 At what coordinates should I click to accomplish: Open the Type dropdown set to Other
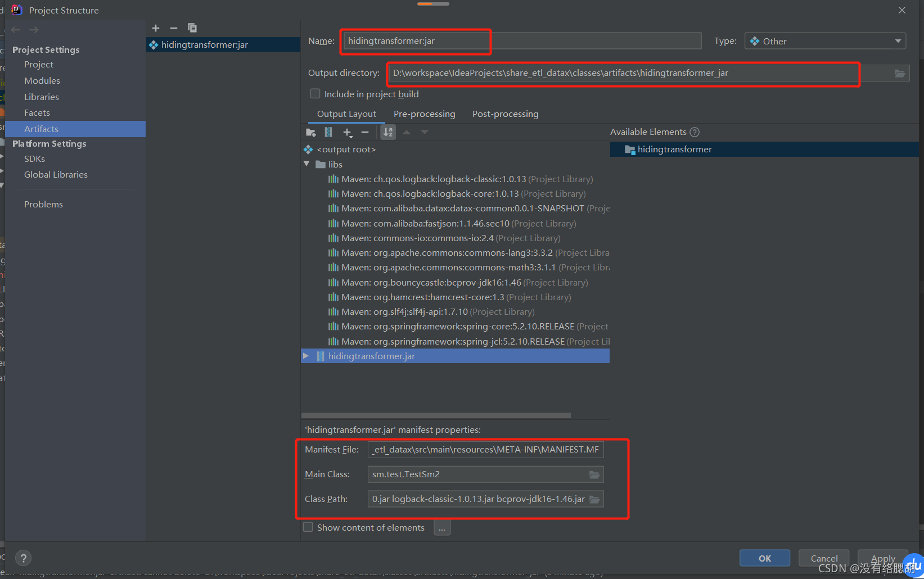coord(826,41)
